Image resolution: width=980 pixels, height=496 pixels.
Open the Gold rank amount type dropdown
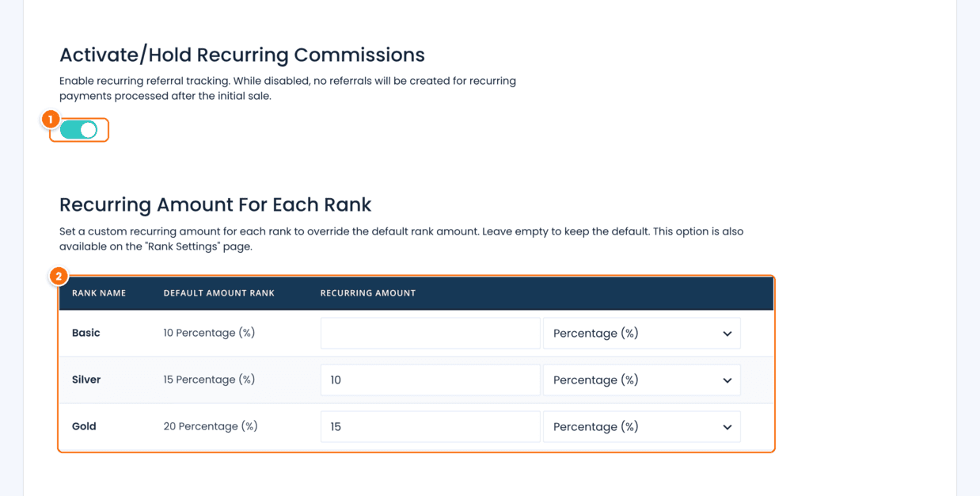point(641,427)
